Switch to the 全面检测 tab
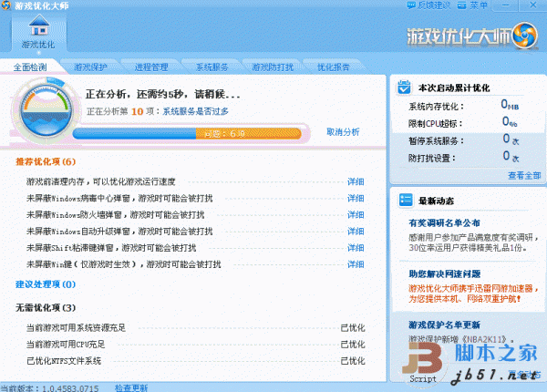Viewport: 547px width, 392px height. click(30, 67)
